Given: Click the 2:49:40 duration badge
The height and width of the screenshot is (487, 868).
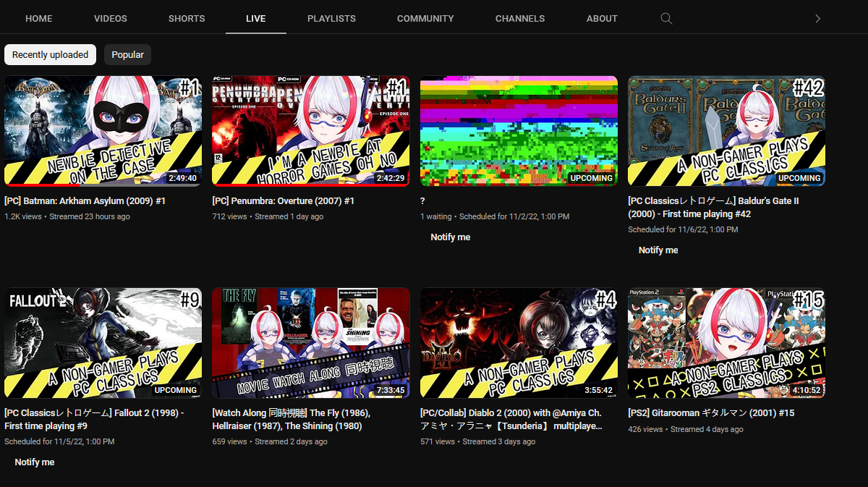Looking at the screenshot, I should point(182,178).
